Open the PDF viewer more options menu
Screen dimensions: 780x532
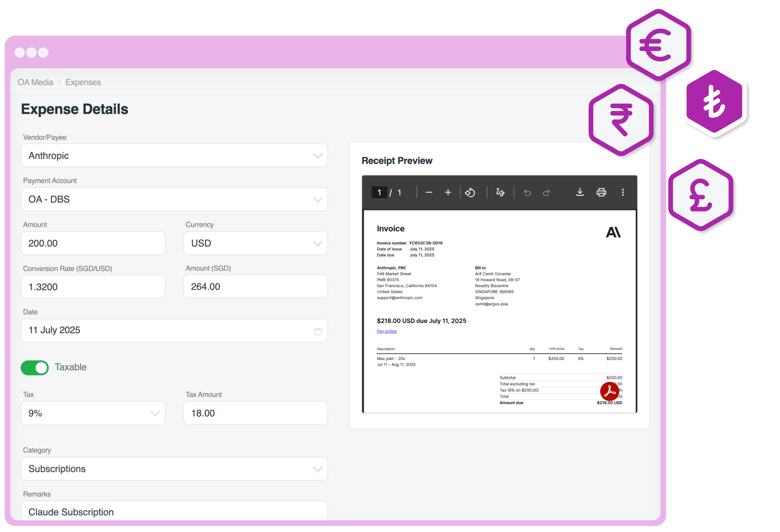point(622,192)
